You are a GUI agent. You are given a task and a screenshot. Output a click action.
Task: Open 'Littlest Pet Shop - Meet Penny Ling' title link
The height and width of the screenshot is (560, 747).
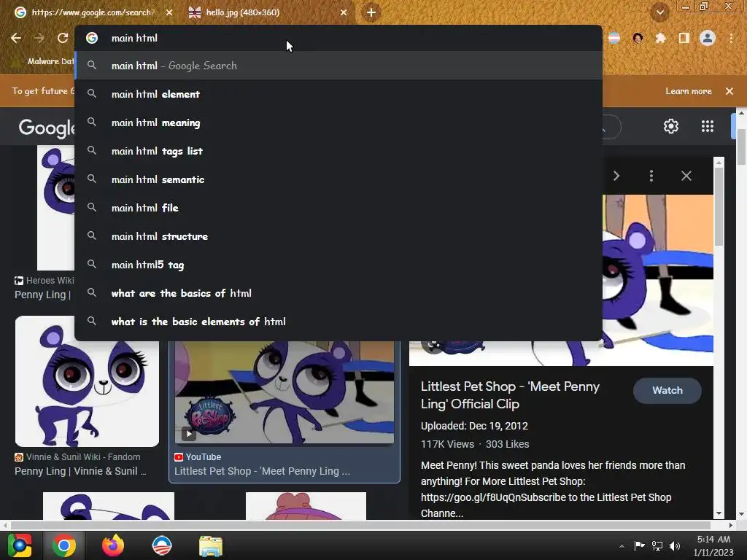(510, 395)
